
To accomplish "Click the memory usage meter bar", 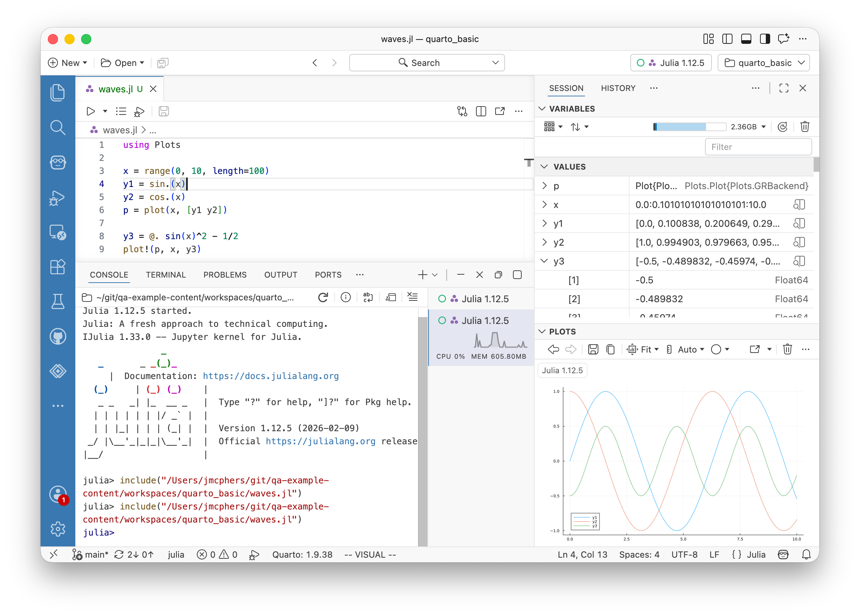I will pos(689,127).
